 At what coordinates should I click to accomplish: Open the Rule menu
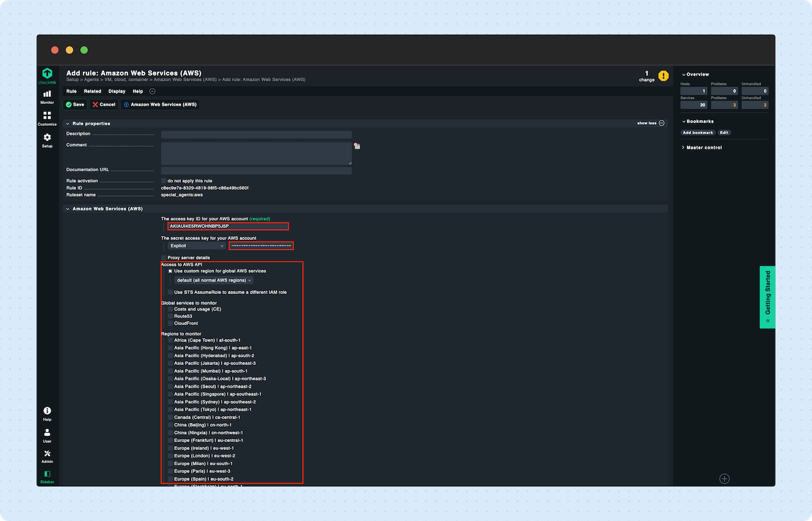(71, 92)
